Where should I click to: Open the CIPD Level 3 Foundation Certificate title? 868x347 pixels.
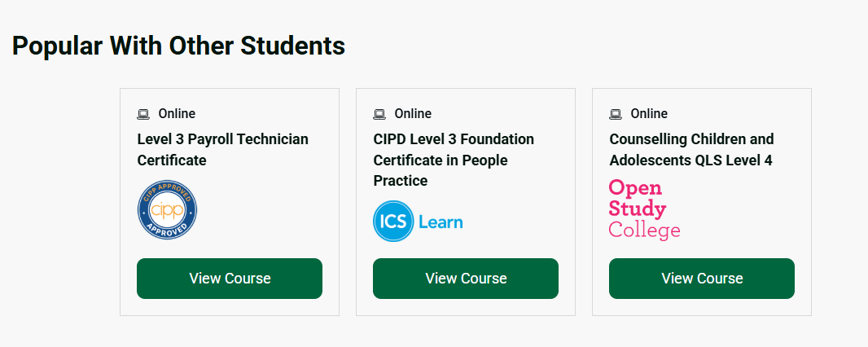[x=453, y=160]
